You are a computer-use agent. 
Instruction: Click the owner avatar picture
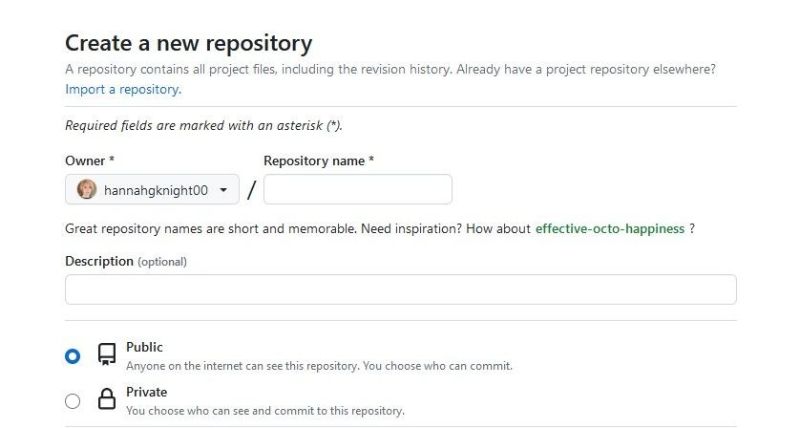tap(87, 190)
